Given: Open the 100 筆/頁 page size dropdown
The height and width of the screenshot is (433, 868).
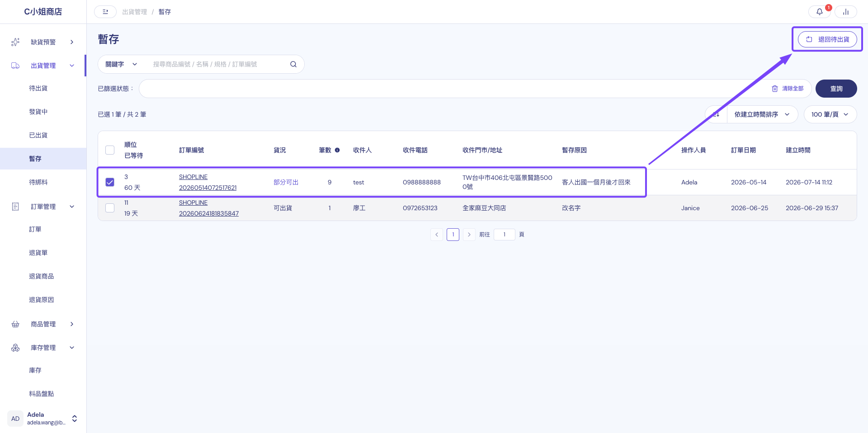Looking at the screenshot, I should 830,114.
